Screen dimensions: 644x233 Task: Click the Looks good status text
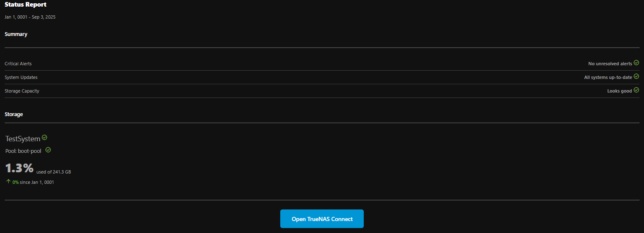[x=619, y=91]
